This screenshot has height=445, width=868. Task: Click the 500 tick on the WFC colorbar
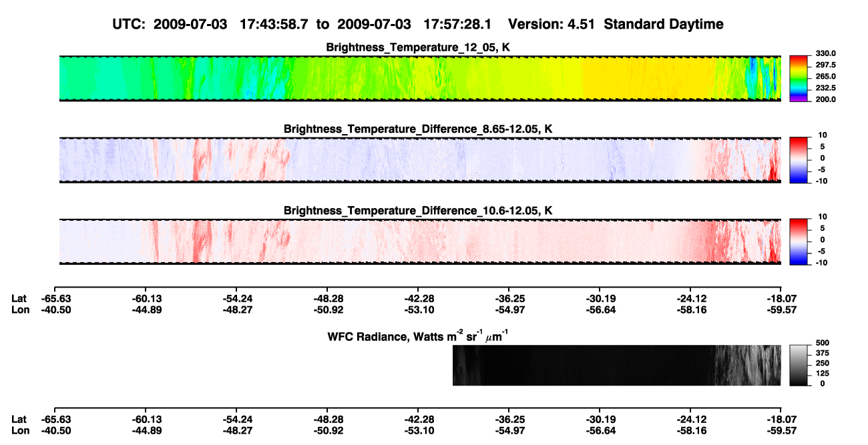pyautogui.click(x=823, y=342)
